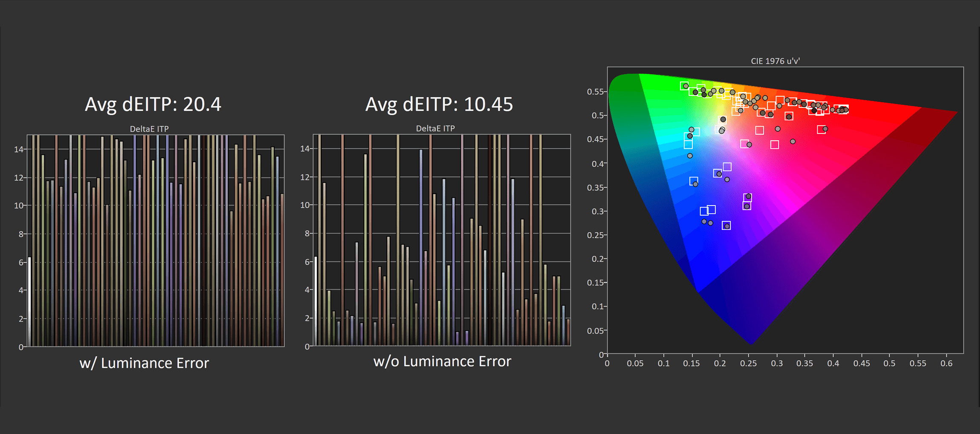Click the white first bar in middle chart
The image size is (980, 434).
(x=316, y=301)
